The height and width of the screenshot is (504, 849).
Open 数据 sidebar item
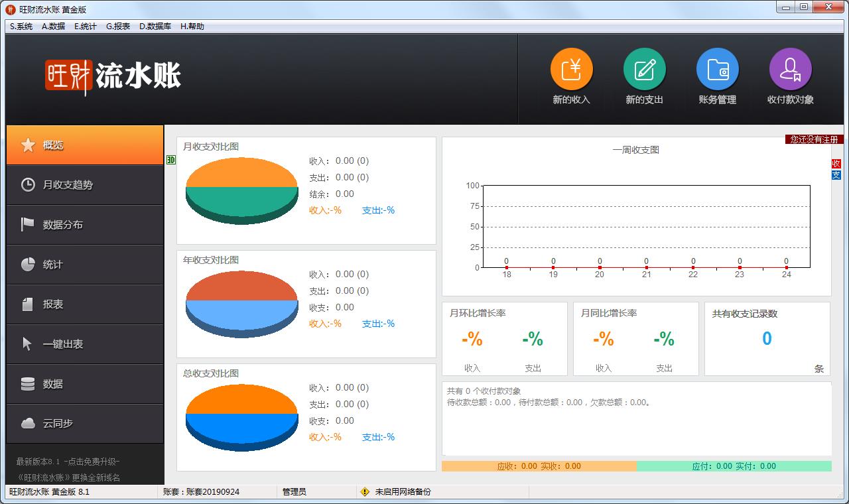(85, 384)
